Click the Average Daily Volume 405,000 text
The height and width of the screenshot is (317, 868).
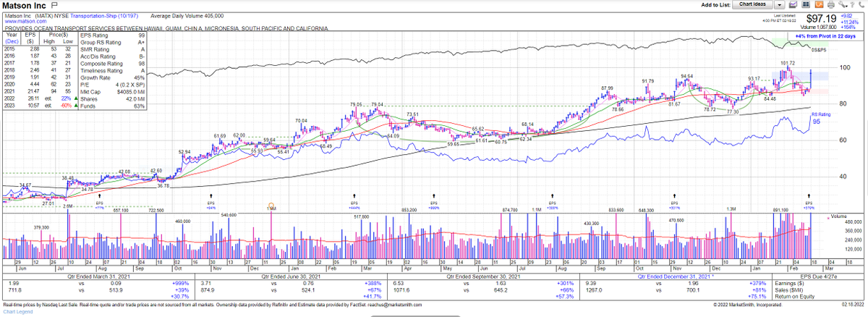(x=187, y=15)
